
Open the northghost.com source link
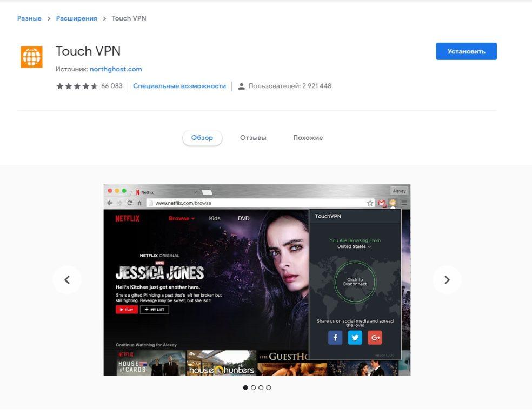(x=116, y=69)
